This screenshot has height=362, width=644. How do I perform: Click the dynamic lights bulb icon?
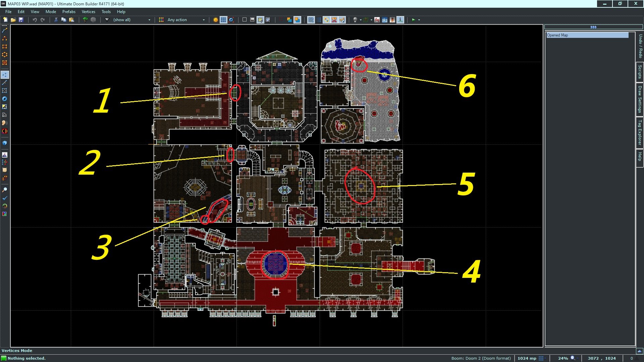355,20
